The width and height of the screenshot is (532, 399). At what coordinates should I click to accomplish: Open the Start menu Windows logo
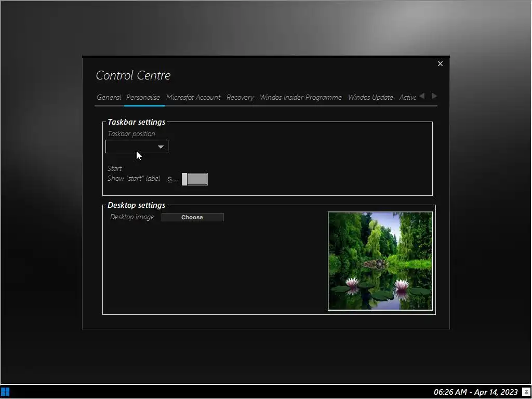tap(5, 392)
